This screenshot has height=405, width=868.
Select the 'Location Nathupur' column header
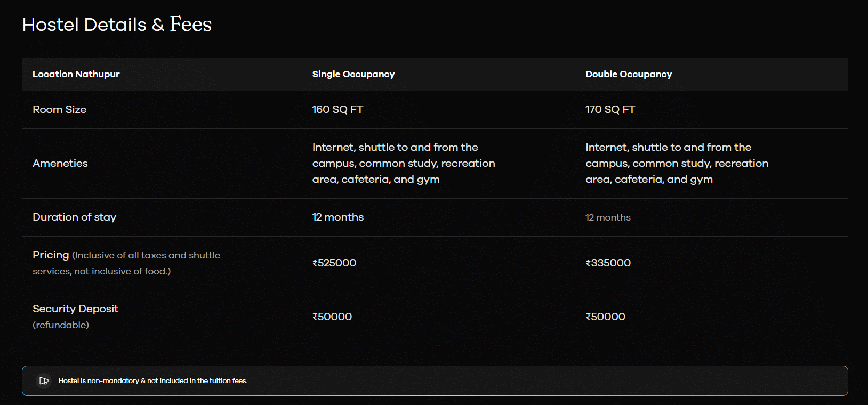pos(76,74)
